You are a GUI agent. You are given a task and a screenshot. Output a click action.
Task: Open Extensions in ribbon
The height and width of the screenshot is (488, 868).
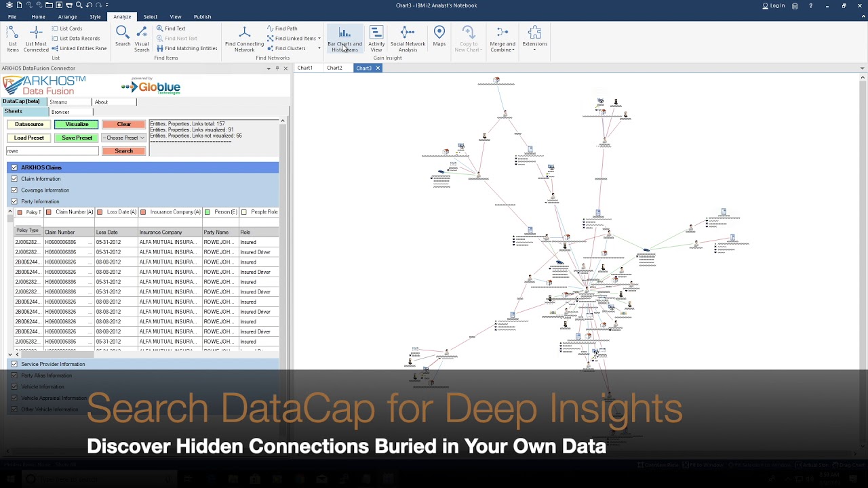point(534,37)
